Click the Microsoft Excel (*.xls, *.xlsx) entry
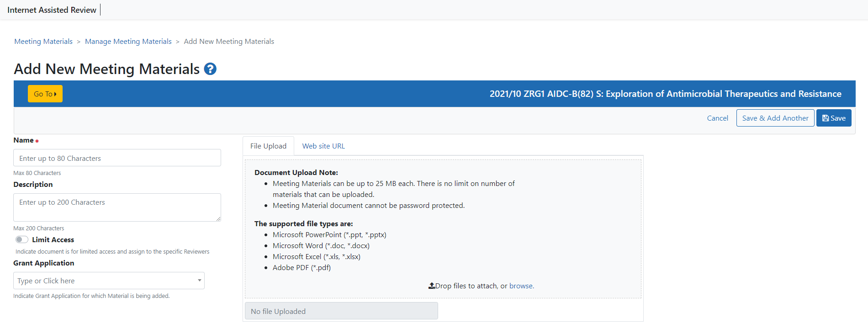The width and height of the screenshot is (868, 329). coord(317,256)
